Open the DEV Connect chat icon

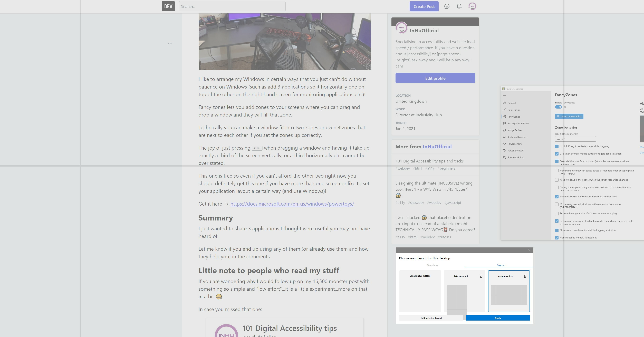point(447,6)
